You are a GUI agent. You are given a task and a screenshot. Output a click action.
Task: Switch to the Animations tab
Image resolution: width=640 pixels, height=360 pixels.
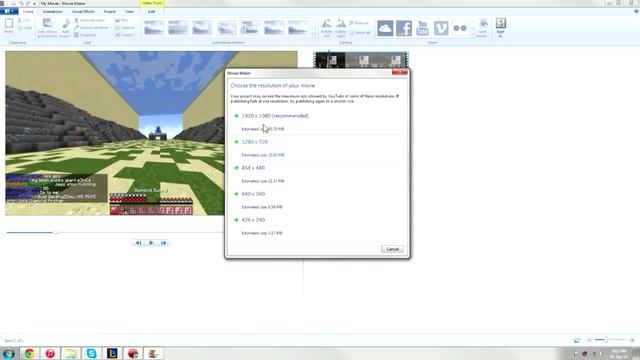click(x=53, y=11)
